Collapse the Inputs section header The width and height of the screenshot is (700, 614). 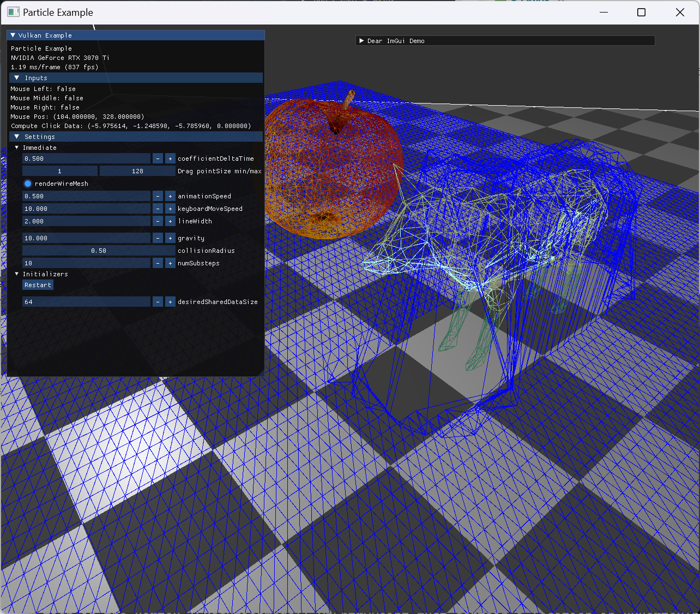(136, 78)
